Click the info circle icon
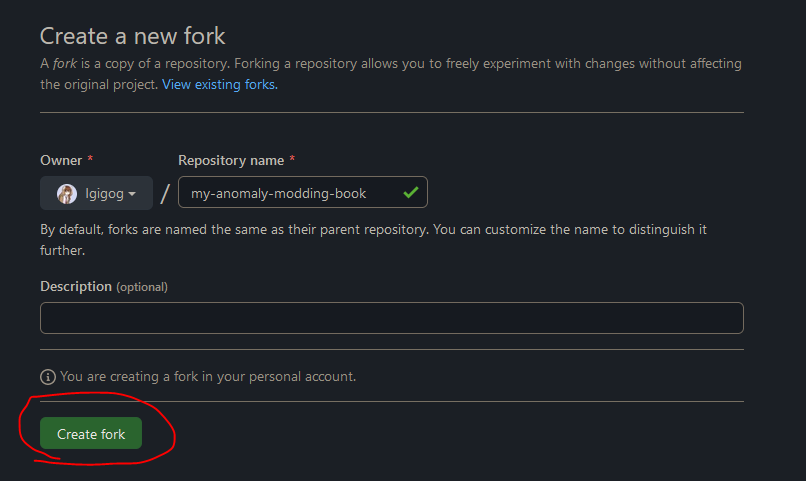Image resolution: width=806 pixels, height=481 pixels. (48, 377)
